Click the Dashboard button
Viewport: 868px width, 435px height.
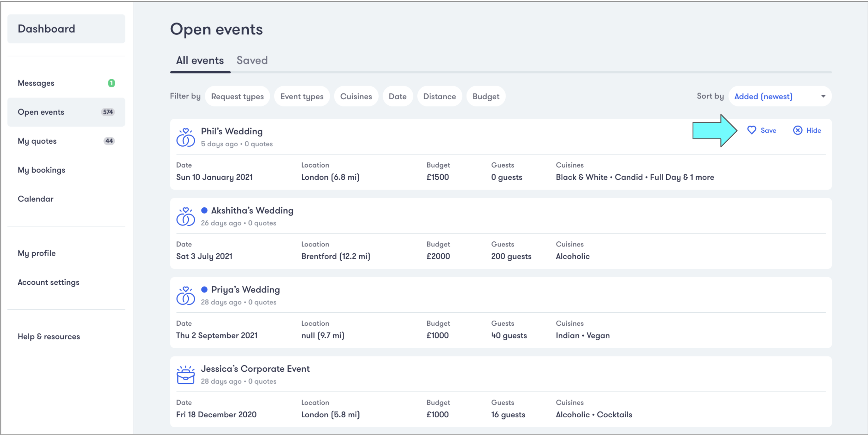click(x=66, y=29)
